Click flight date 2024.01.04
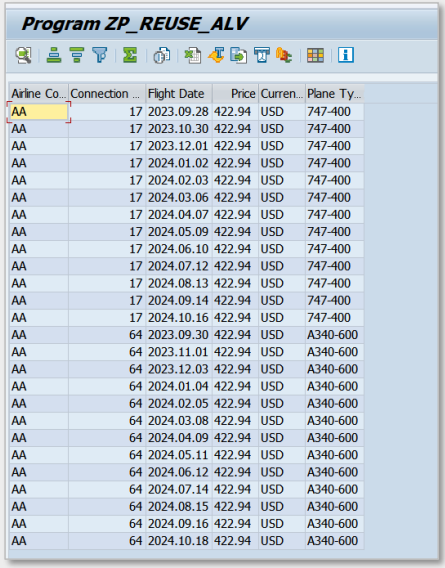Image resolution: width=445 pixels, height=568 pixels. pos(179,386)
